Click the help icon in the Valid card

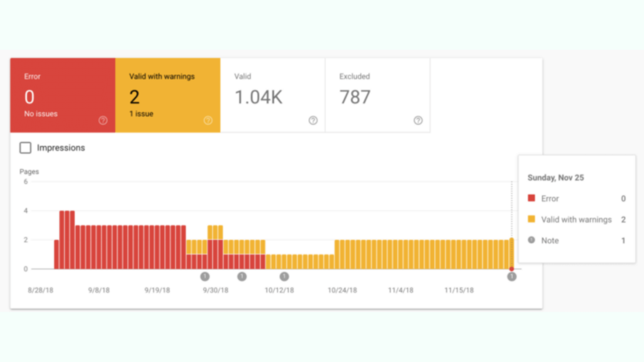coord(313,120)
